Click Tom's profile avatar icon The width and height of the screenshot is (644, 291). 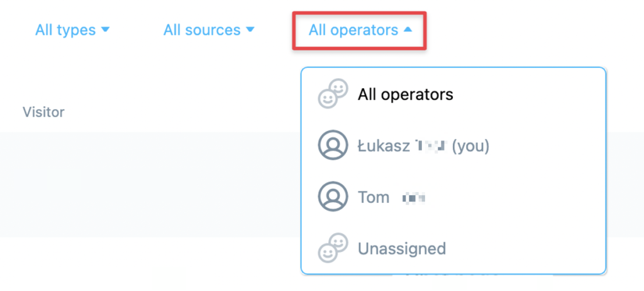tap(333, 197)
